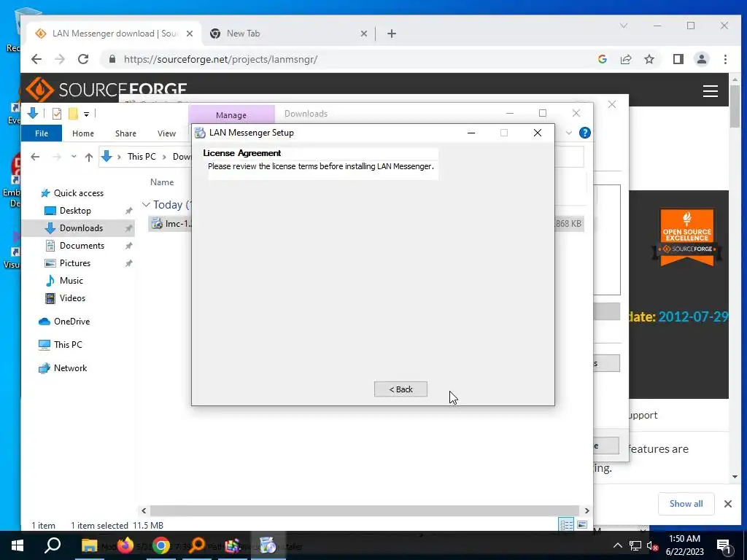Switch to Details view icon in Explorer status bar
The height and width of the screenshot is (560, 747).
[566, 525]
